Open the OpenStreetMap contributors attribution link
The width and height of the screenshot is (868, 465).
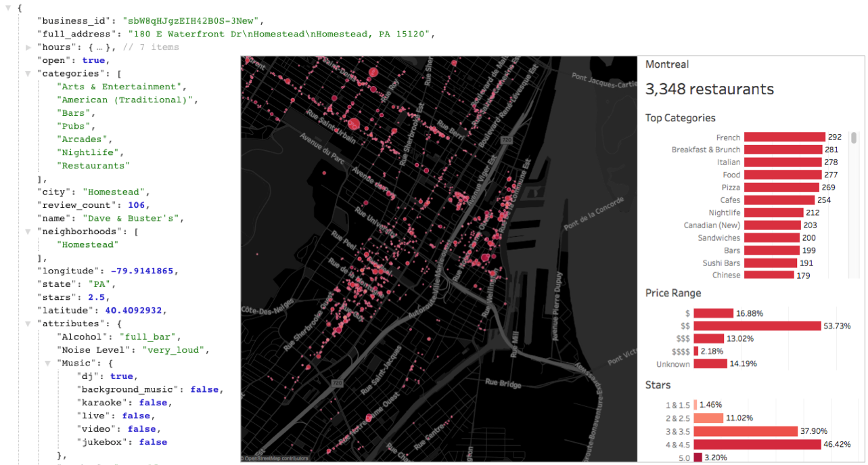pyautogui.click(x=276, y=458)
